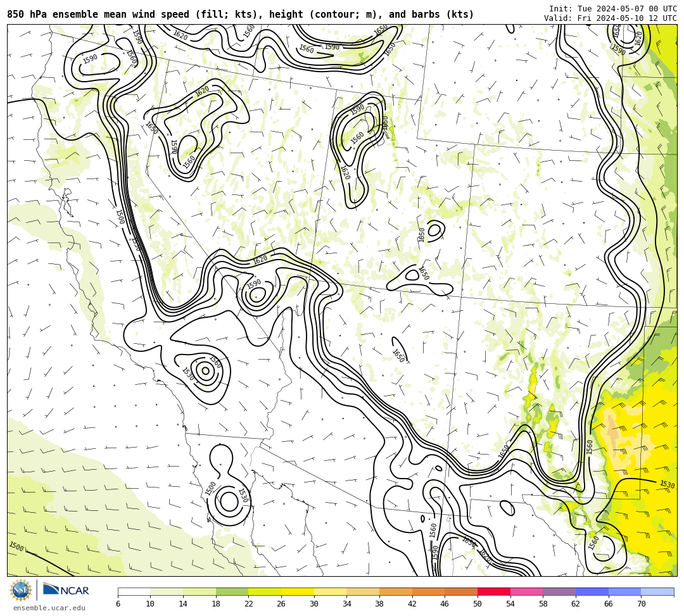The height and width of the screenshot is (616, 684).
Task: Pick the light yellow 30–34 kts swatch
Action: coord(330,591)
